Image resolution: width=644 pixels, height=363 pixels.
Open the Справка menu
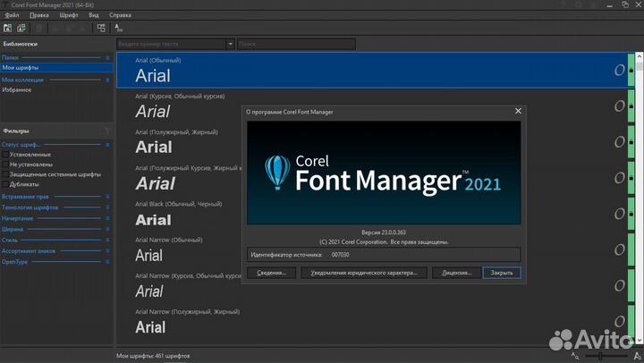click(x=119, y=15)
